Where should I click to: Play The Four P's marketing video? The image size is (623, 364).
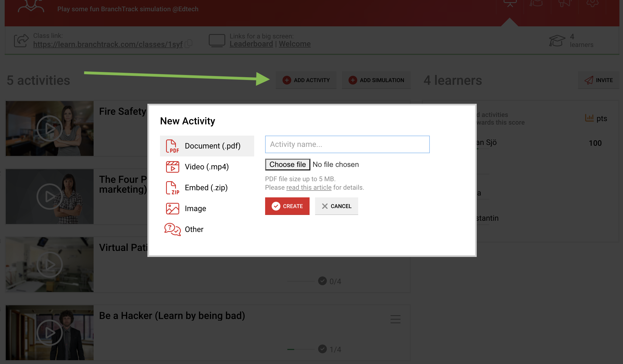49,196
